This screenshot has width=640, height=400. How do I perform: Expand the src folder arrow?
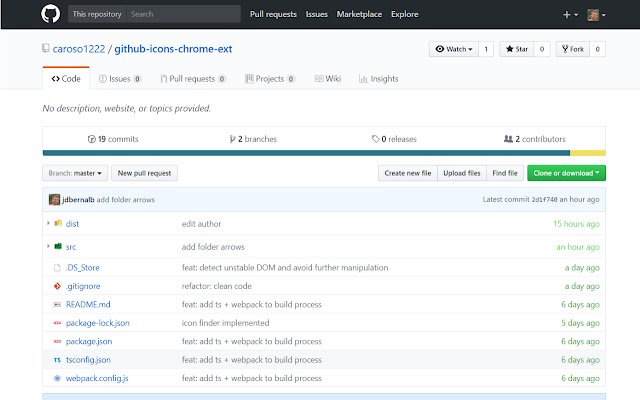point(48,246)
